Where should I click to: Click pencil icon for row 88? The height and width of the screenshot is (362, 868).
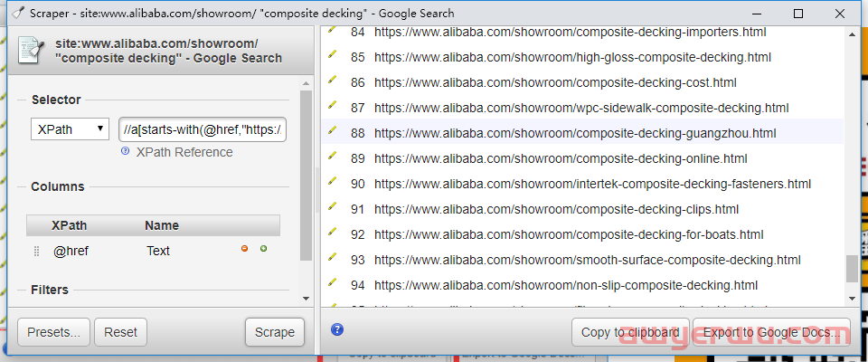(x=332, y=130)
